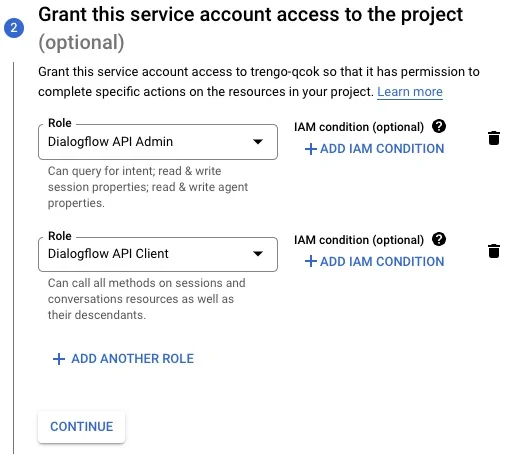Screen dimensions: 512x454
Task: Expand the Dialogflow API Admin dropdown arrow
Action: click(x=258, y=142)
